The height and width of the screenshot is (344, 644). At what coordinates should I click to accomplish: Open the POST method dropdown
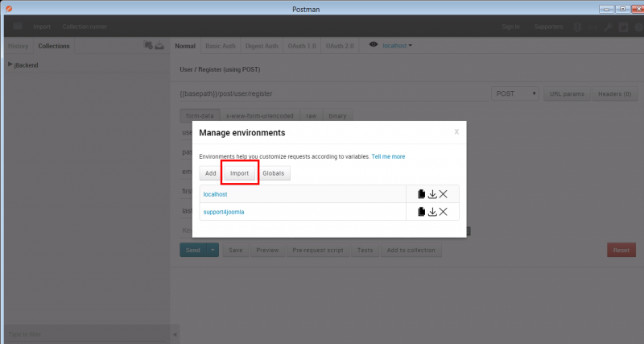pyautogui.click(x=515, y=93)
